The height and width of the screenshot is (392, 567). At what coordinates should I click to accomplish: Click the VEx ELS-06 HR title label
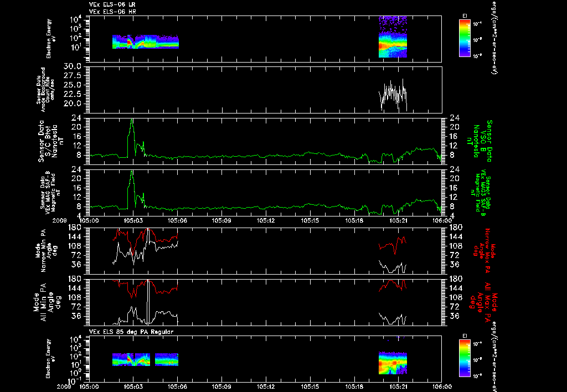112,12
